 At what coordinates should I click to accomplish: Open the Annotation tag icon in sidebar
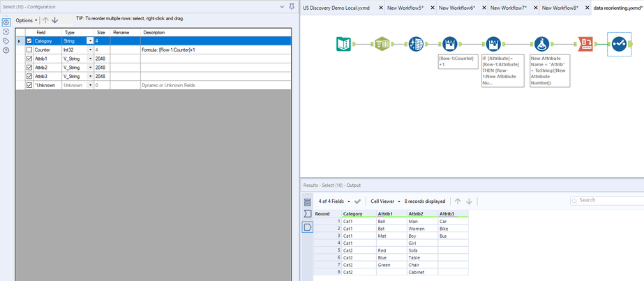point(6,40)
